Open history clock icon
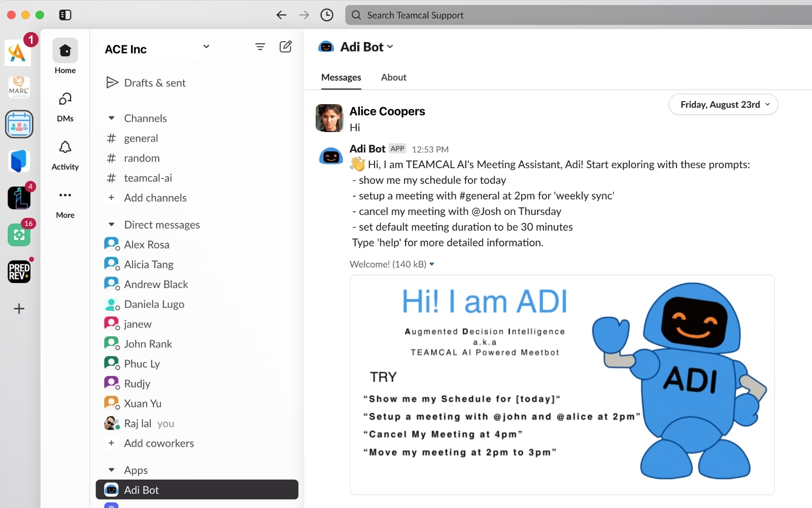Viewport: 812px width, 508px height. (x=327, y=15)
